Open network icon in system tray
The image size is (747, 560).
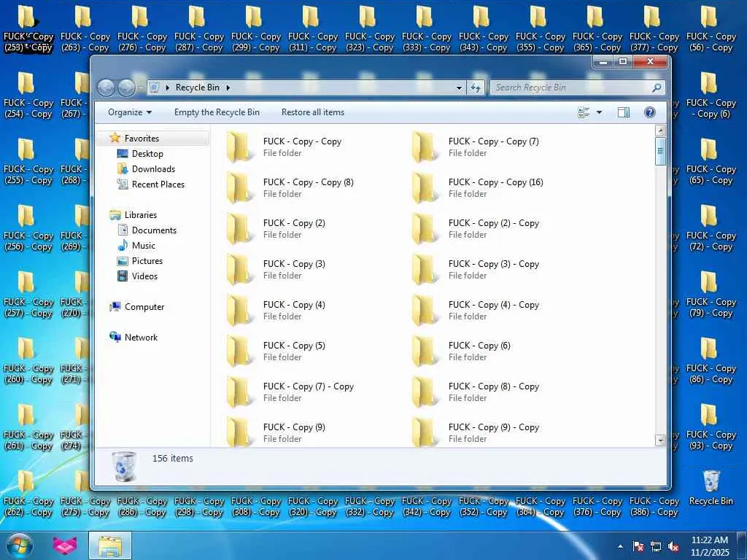pos(656,547)
